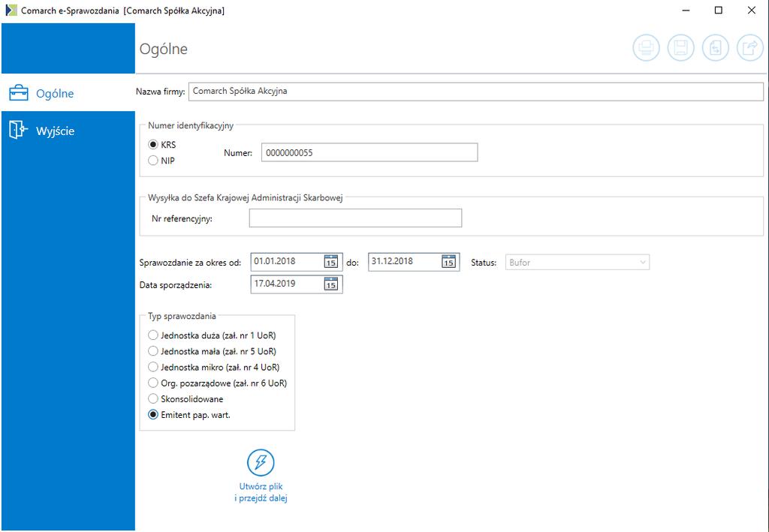Choose Jednostka duża report type
This screenshot has height=532, width=769.
pos(153,335)
